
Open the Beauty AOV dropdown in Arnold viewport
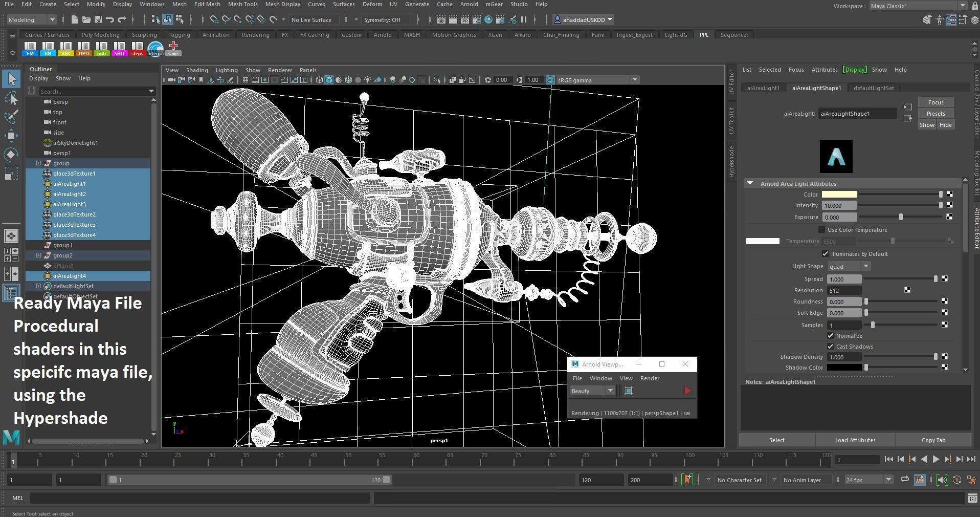click(x=592, y=391)
